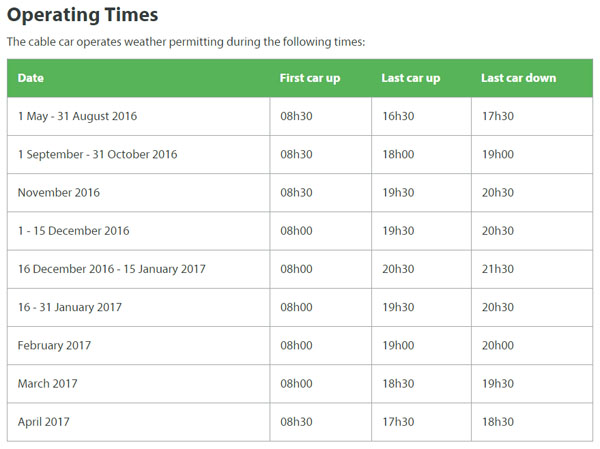Click the 21h30 last car down time
The width and height of the screenshot is (600, 449).
498,269
